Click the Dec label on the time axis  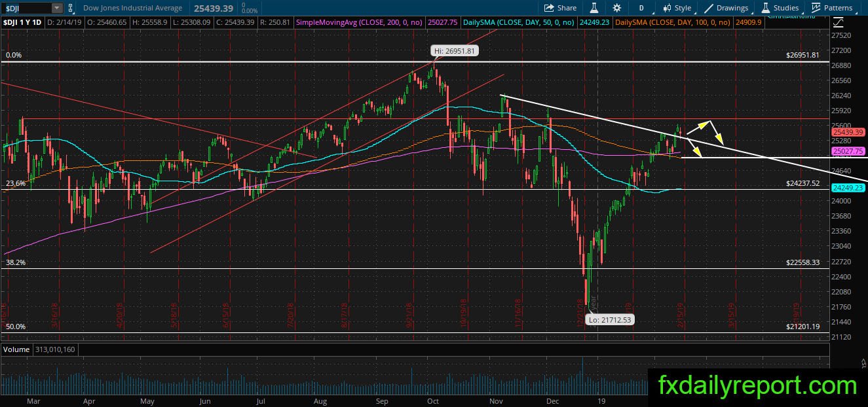[552, 400]
